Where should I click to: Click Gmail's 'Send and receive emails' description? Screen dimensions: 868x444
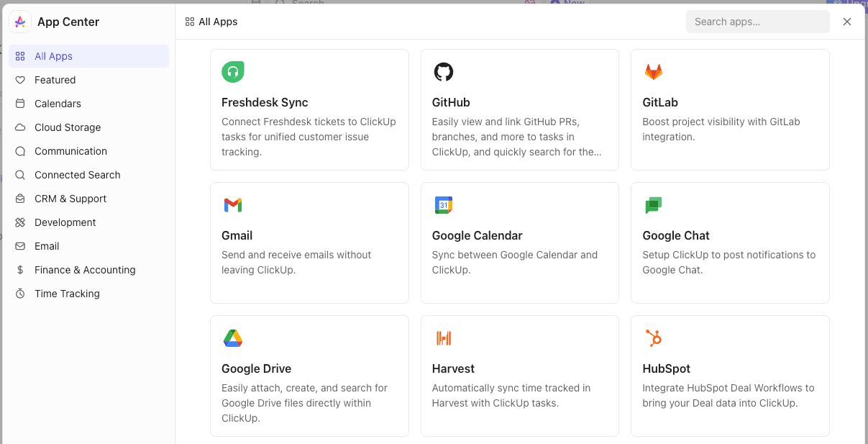coord(296,262)
